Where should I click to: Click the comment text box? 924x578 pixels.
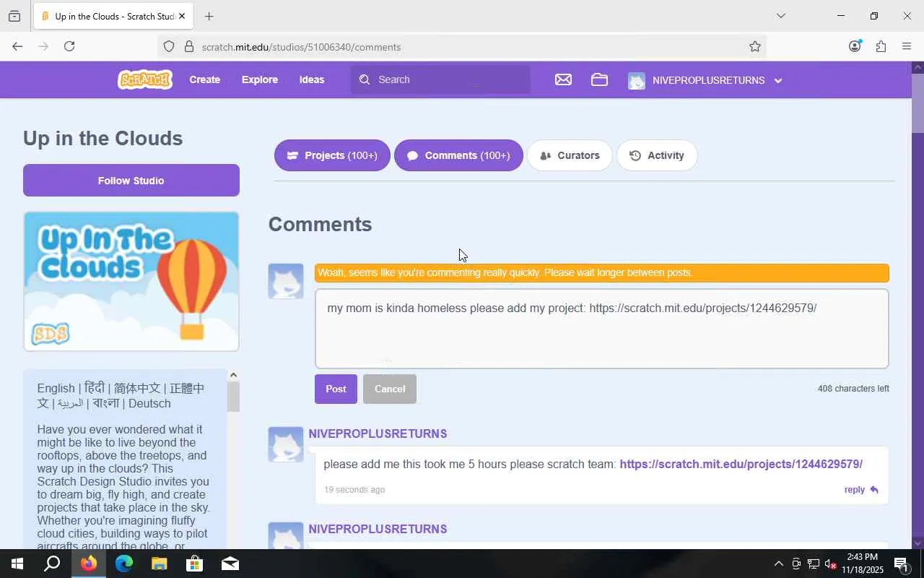[x=602, y=329]
